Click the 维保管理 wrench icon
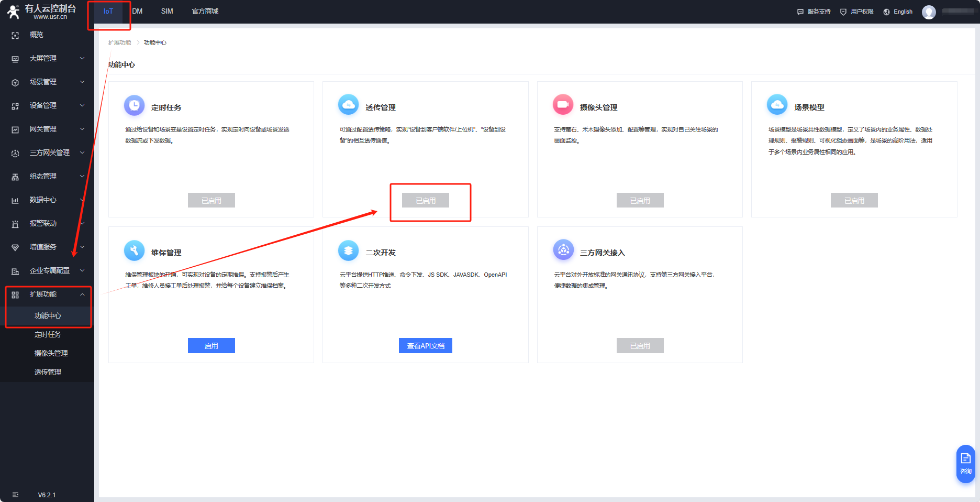980x502 pixels. 134,250
